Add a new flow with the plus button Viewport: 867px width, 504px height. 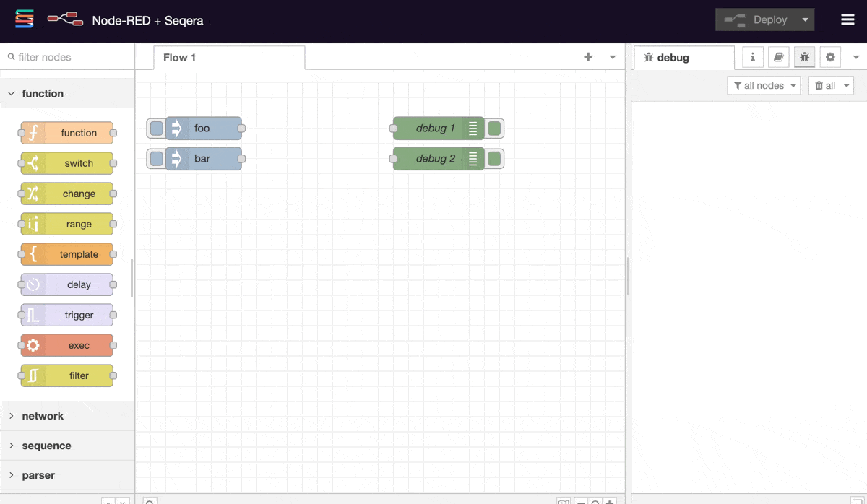(x=588, y=56)
